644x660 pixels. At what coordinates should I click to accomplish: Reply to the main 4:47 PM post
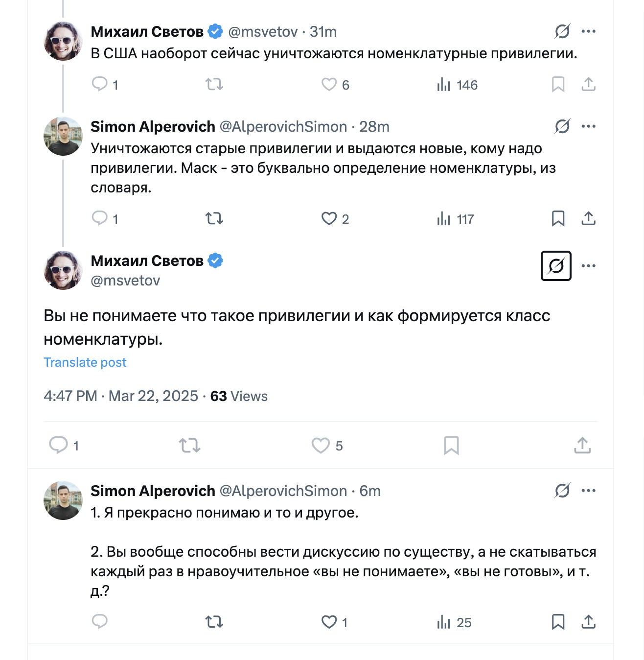tap(59, 445)
